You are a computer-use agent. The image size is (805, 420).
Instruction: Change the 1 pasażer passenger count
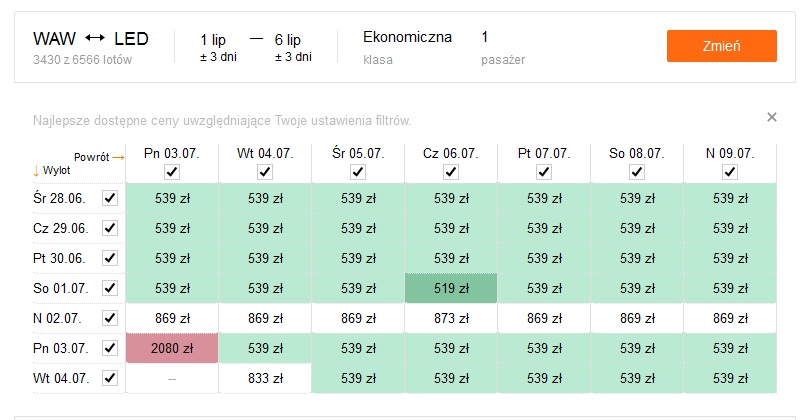[x=503, y=47]
